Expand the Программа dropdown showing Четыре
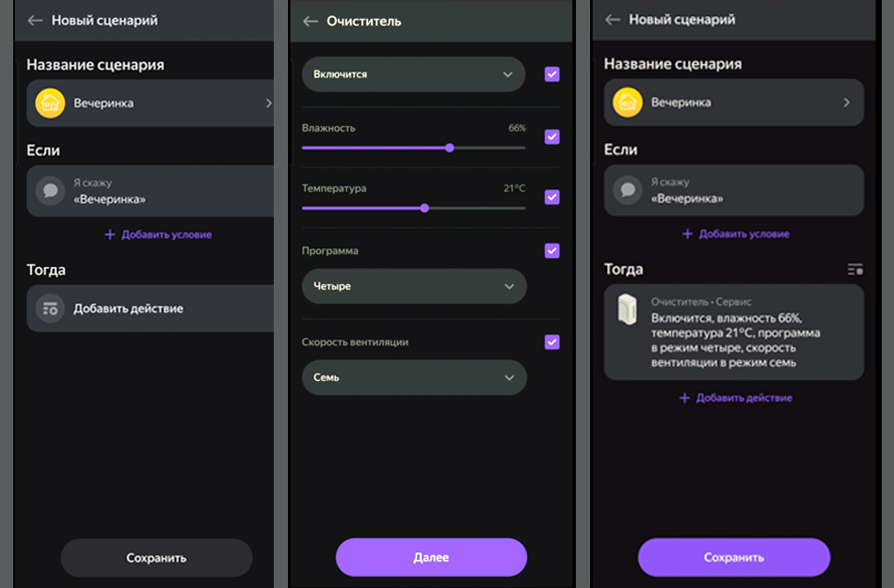The width and height of the screenshot is (894, 588). point(413,286)
